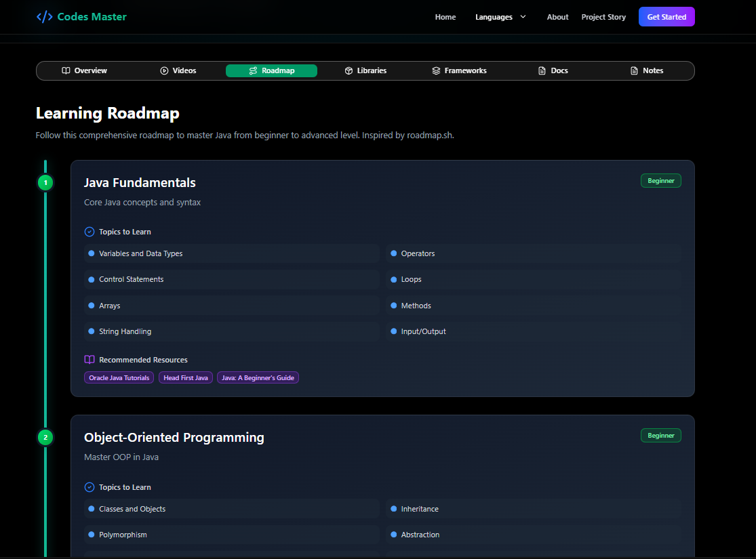The width and height of the screenshot is (756, 559).
Task: Click the play-circle icon on Videos tab
Action: [x=164, y=71]
